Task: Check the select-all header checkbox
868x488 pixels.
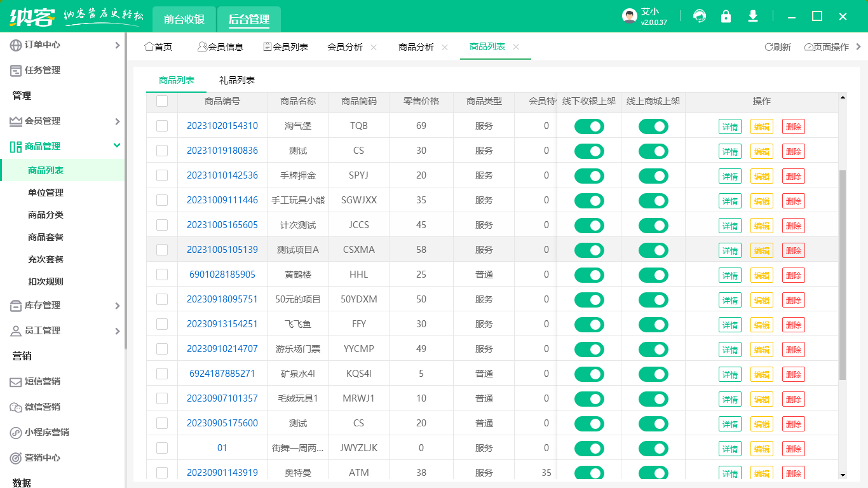Action: tap(162, 101)
